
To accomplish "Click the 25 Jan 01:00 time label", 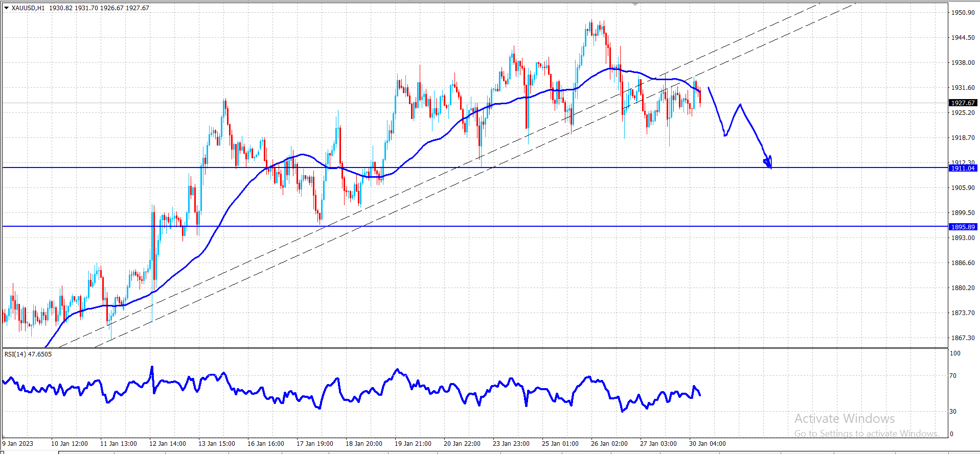I will click(560, 444).
